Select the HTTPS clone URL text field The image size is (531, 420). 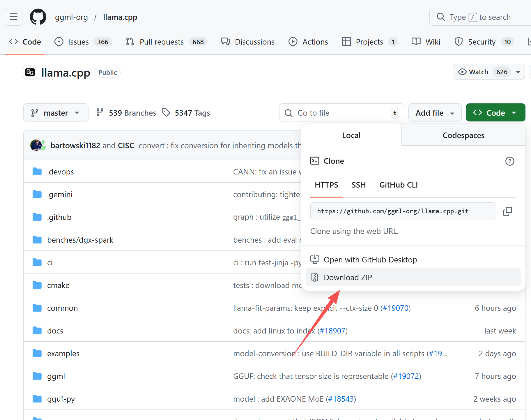pos(403,211)
